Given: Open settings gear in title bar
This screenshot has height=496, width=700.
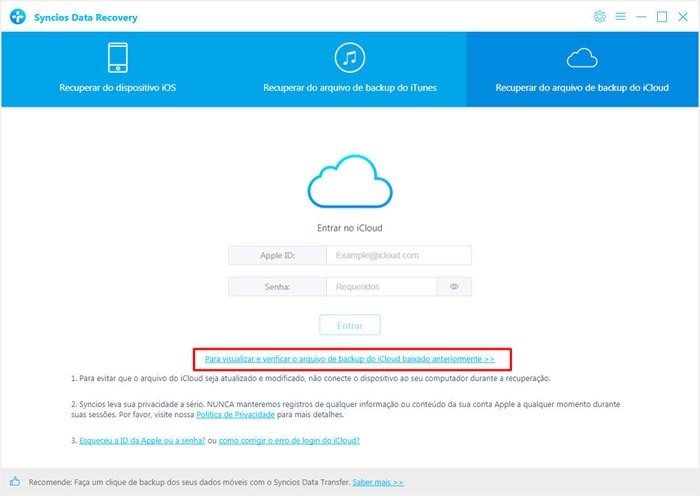Looking at the screenshot, I should [600, 17].
